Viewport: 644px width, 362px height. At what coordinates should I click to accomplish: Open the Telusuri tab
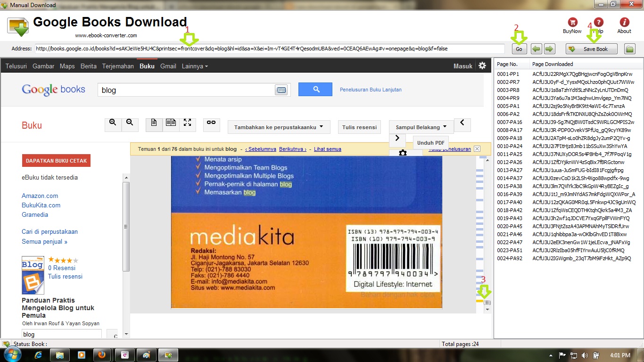click(x=17, y=66)
